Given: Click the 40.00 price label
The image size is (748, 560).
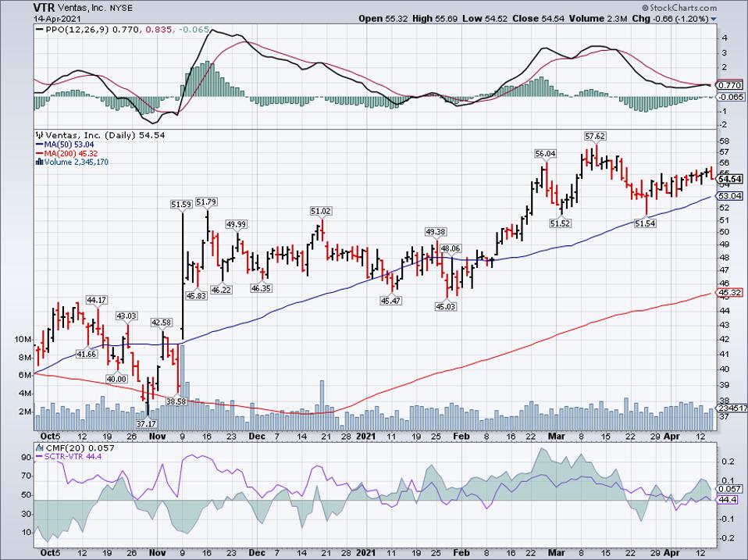Looking at the screenshot, I should click(116, 379).
